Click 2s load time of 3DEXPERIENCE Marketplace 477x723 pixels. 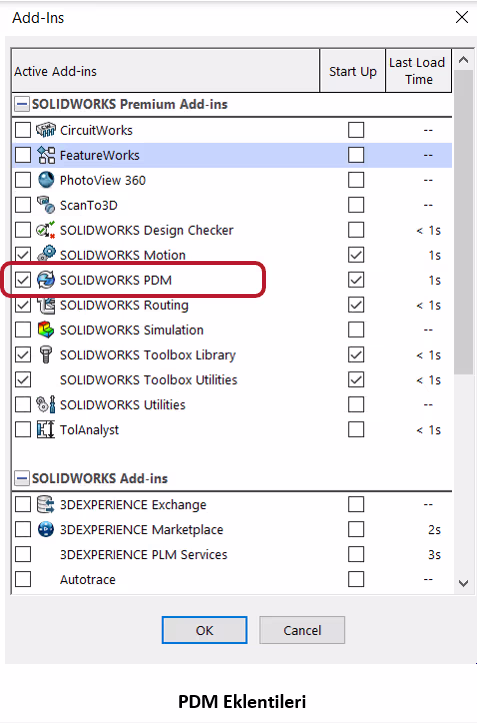click(434, 529)
